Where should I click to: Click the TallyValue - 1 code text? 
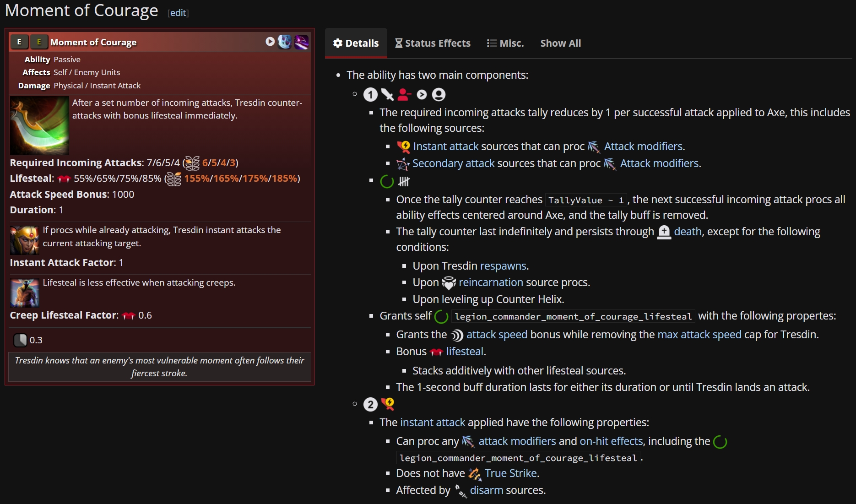pyautogui.click(x=586, y=200)
